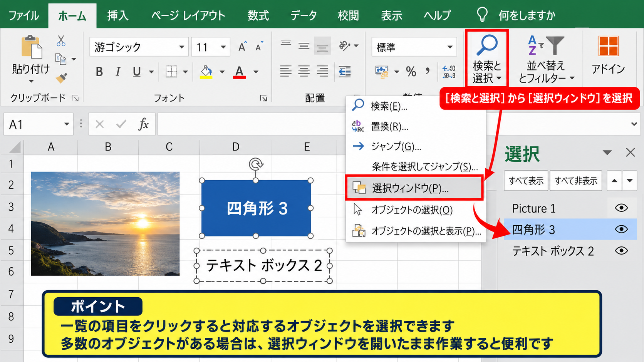Click the すべて表示 button
The image size is (644, 362).
tap(526, 180)
